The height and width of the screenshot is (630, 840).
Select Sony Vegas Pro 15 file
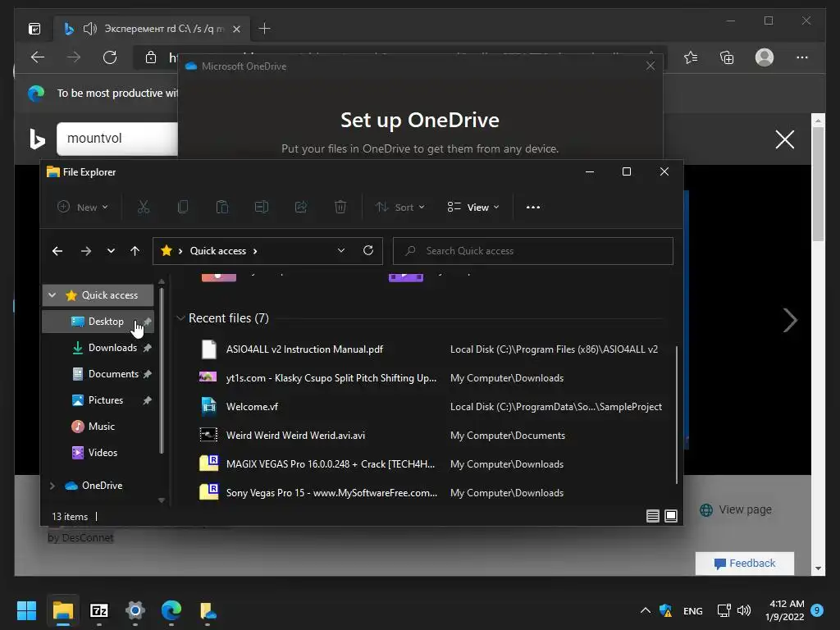click(x=431, y=493)
